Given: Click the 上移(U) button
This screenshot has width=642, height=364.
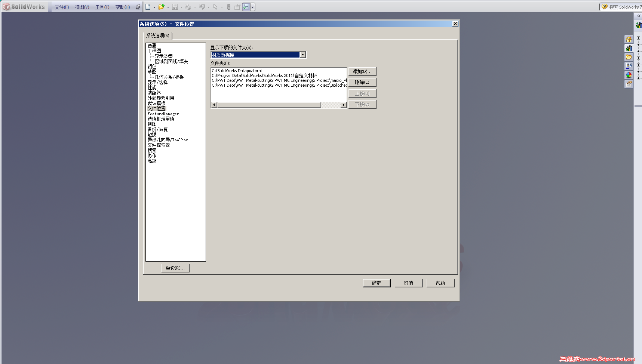Looking at the screenshot, I should [362, 93].
